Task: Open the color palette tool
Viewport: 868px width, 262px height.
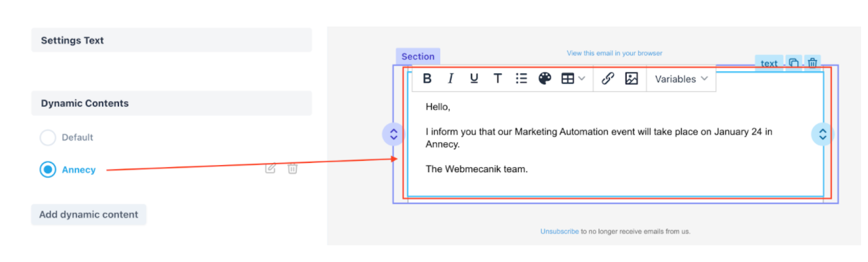Action: (545, 79)
